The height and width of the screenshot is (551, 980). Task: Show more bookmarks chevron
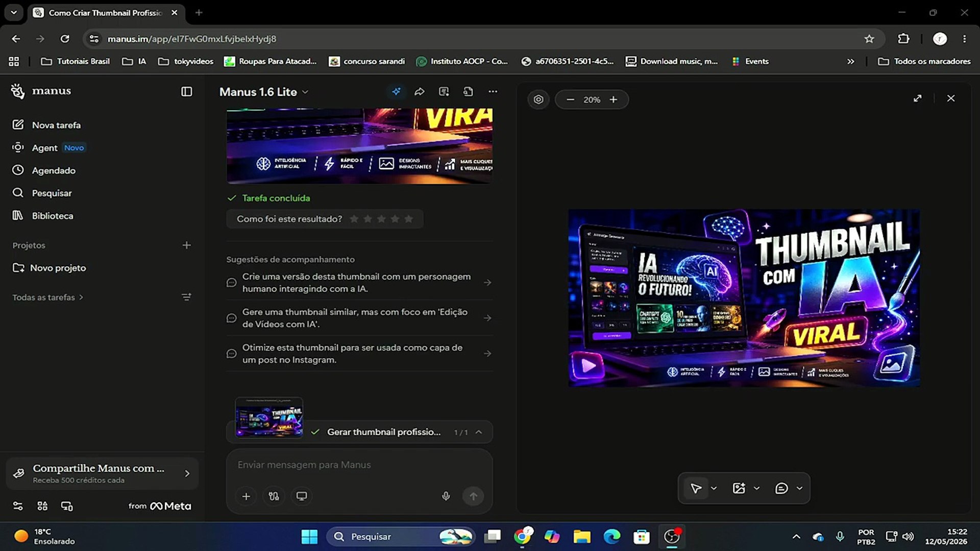(850, 61)
